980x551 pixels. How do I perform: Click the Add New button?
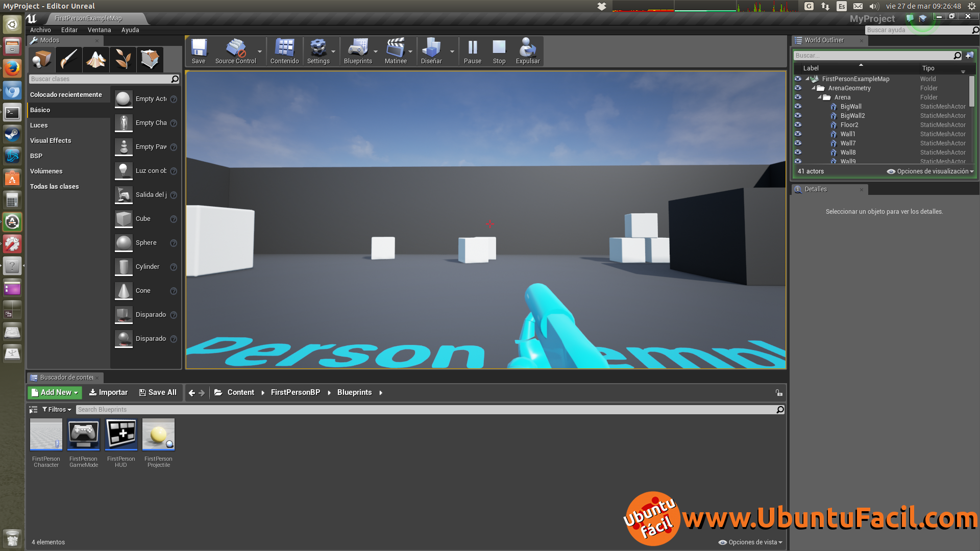pos(53,392)
